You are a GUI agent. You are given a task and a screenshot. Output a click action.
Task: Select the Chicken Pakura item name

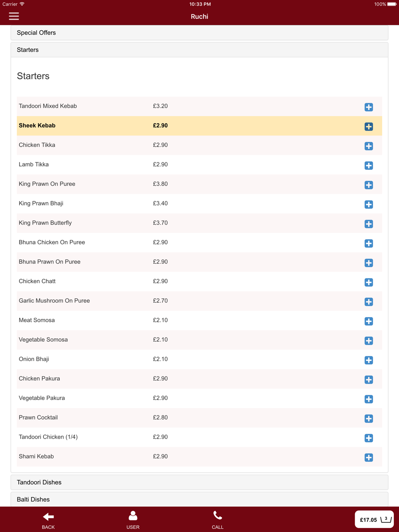(x=40, y=378)
